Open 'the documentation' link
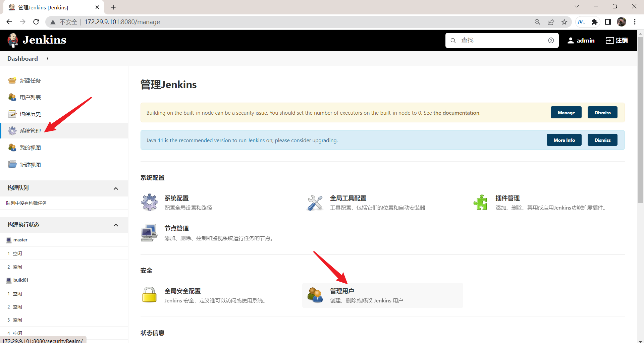The height and width of the screenshot is (343, 644). pos(456,113)
